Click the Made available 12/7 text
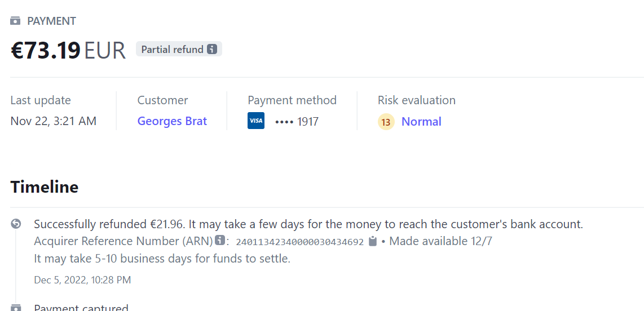 [x=436, y=241]
